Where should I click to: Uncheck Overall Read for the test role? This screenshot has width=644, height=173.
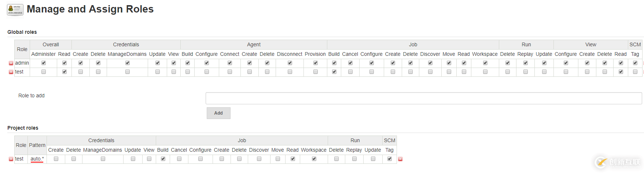click(65, 72)
